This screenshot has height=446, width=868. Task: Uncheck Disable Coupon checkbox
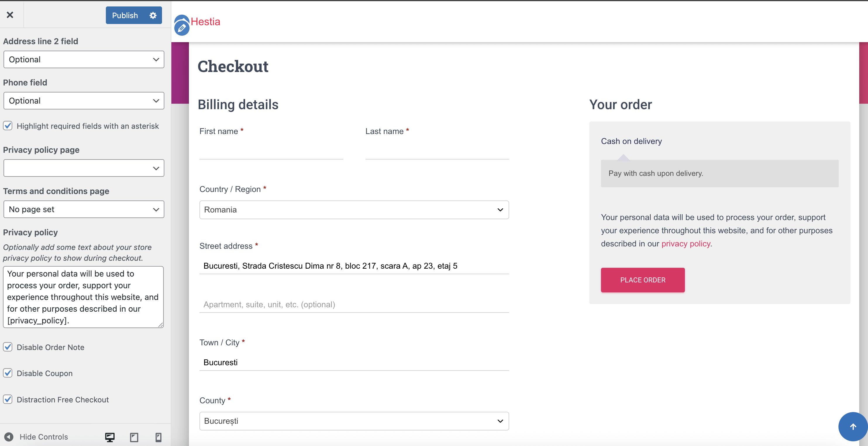8,373
